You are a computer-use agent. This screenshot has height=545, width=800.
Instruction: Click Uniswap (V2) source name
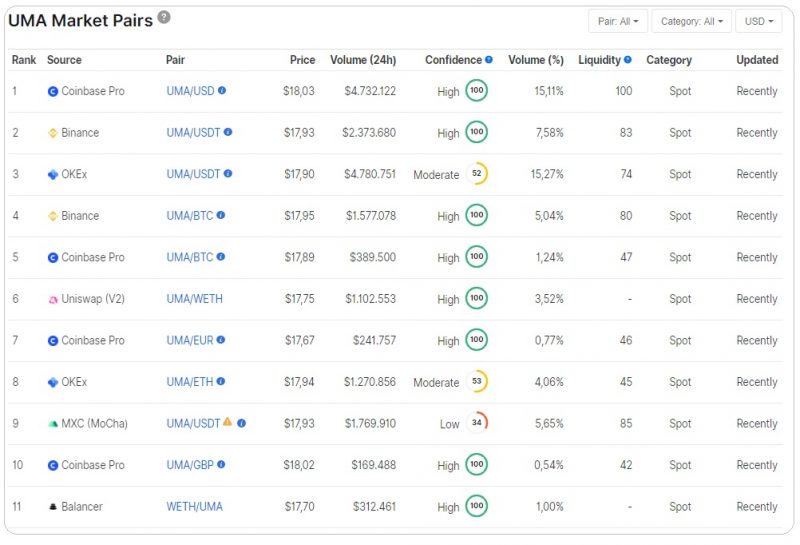tap(93, 299)
